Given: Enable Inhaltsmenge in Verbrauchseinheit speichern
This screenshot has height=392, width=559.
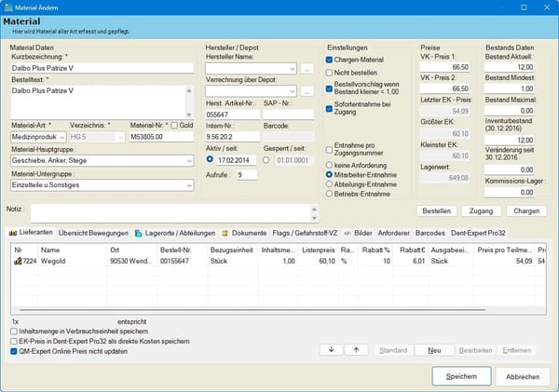Looking at the screenshot, I should point(14,331).
